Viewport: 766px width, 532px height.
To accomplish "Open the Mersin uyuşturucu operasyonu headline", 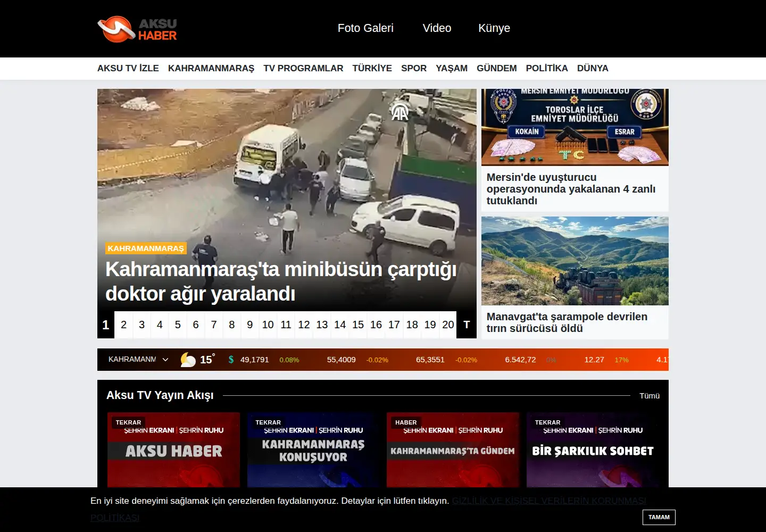I will click(571, 189).
